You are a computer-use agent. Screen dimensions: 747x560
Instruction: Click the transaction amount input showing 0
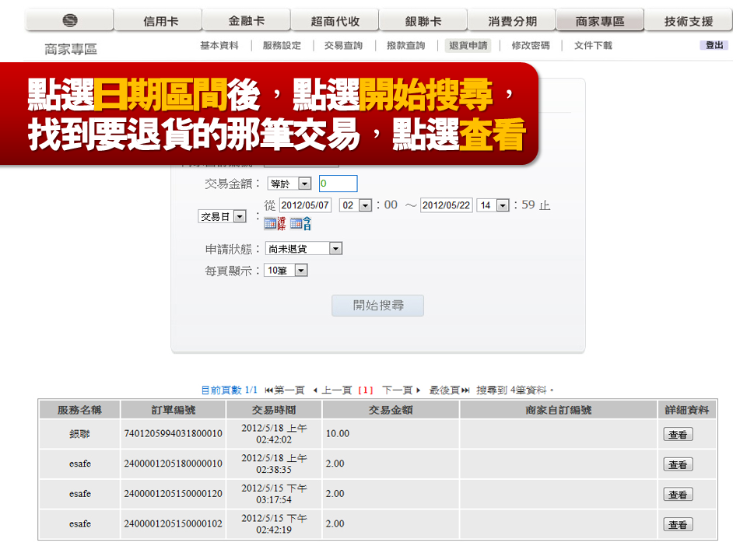[x=337, y=183]
